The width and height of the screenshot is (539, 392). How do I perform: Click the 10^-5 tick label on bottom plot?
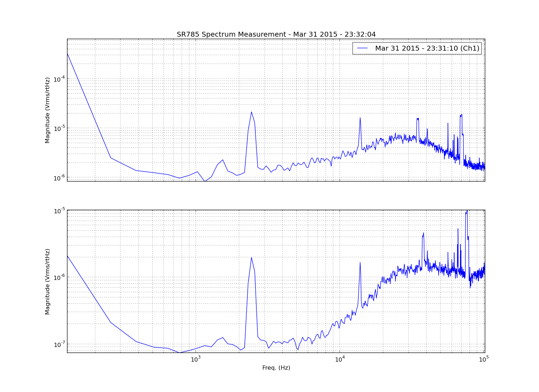click(59, 210)
